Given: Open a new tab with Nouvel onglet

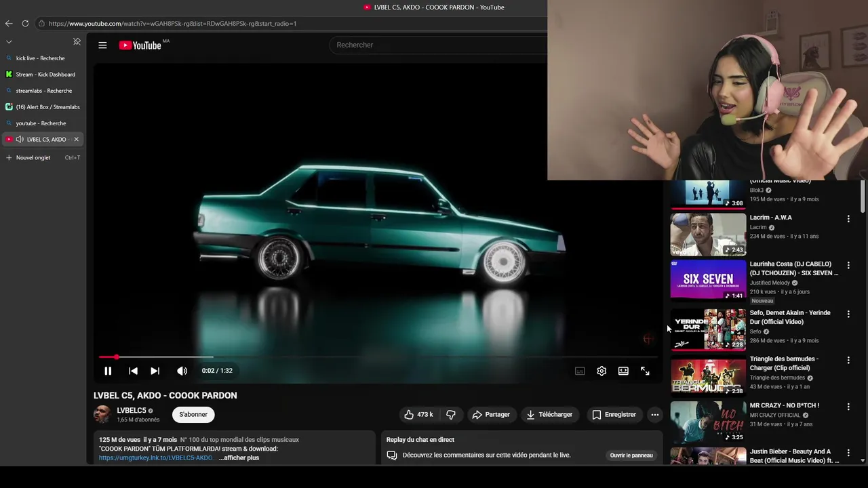Looking at the screenshot, I should point(43,158).
